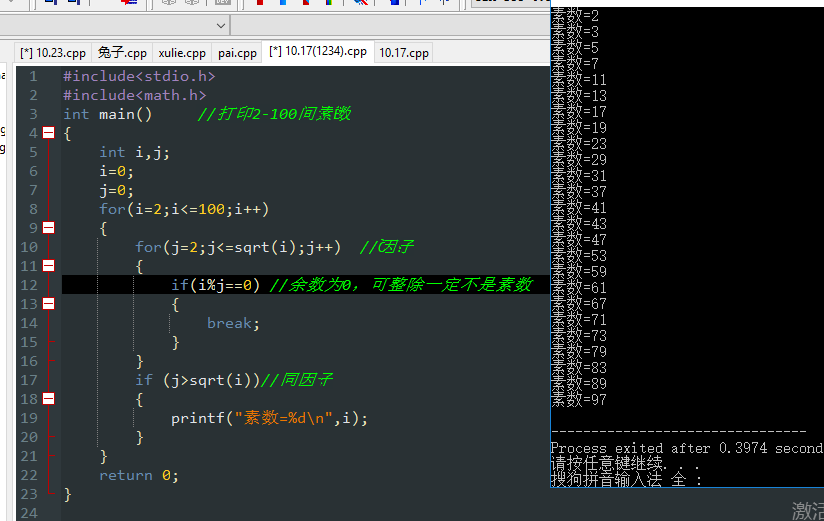Click the 搜狗拼音输入法 全 status line in console
Image resolution: width=824 pixels, height=521 pixels.
[626, 479]
